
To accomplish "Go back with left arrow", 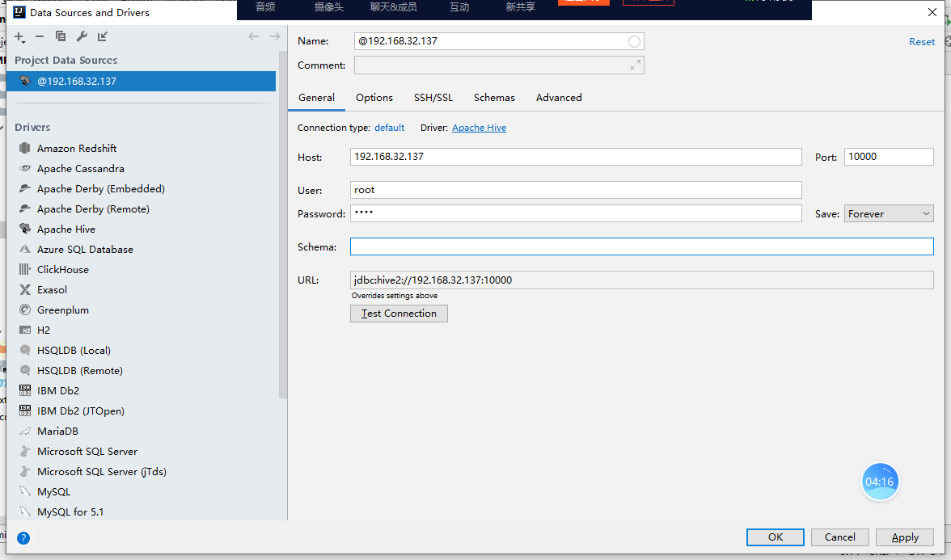I will click(254, 36).
